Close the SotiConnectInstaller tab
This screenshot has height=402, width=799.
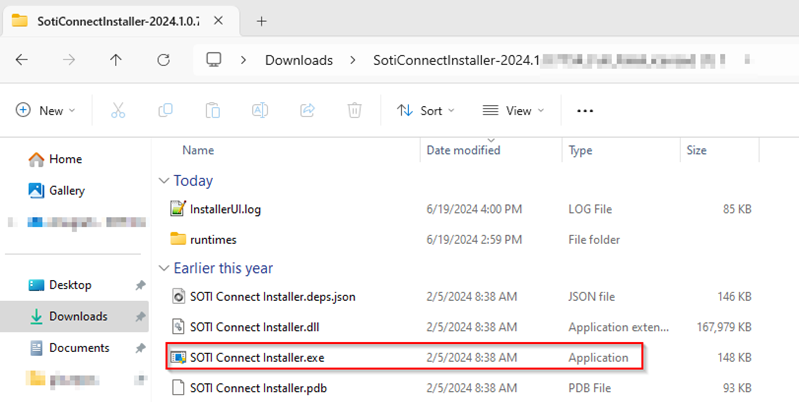pos(218,21)
